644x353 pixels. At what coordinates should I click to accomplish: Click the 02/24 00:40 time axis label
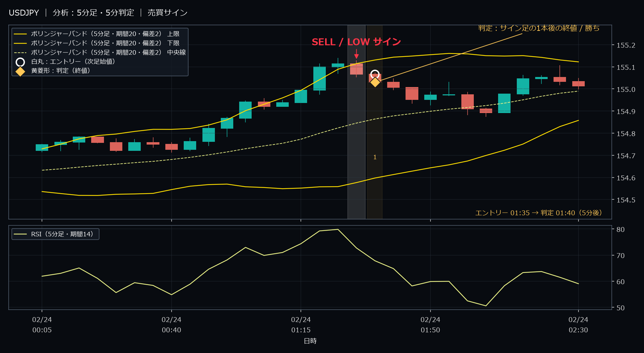tap(172, 325)
